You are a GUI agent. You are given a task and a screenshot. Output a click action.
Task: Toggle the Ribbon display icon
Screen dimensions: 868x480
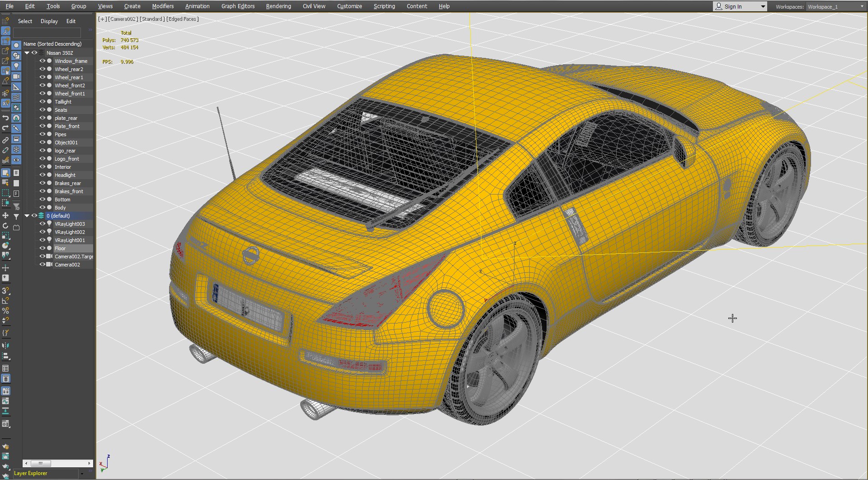click(5, 391)
